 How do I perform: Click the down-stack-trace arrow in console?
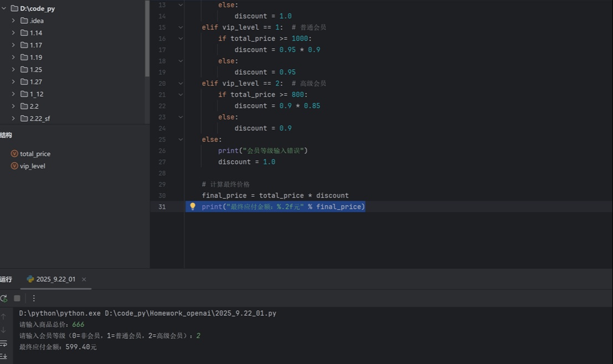(3, 330)
